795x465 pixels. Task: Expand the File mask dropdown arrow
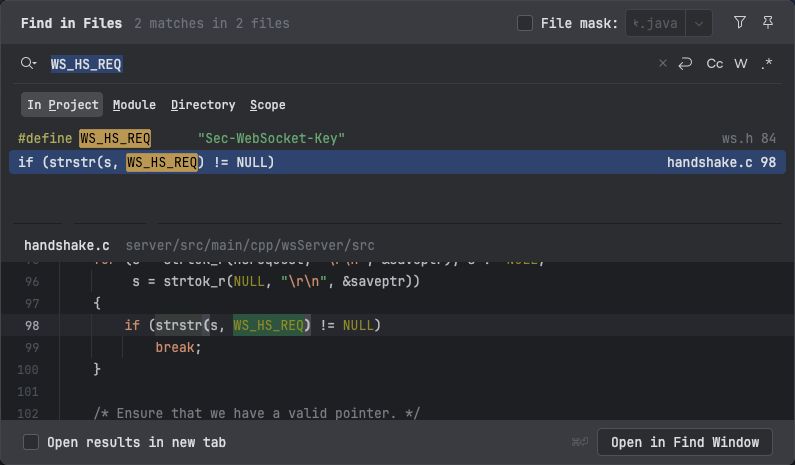click(x=700, y=23)
